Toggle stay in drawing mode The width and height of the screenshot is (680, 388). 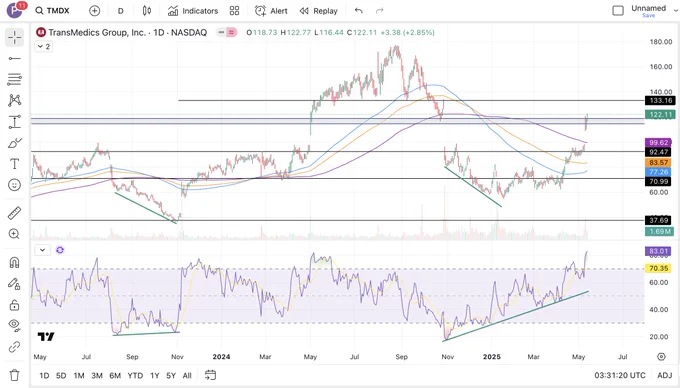point(14,284)
